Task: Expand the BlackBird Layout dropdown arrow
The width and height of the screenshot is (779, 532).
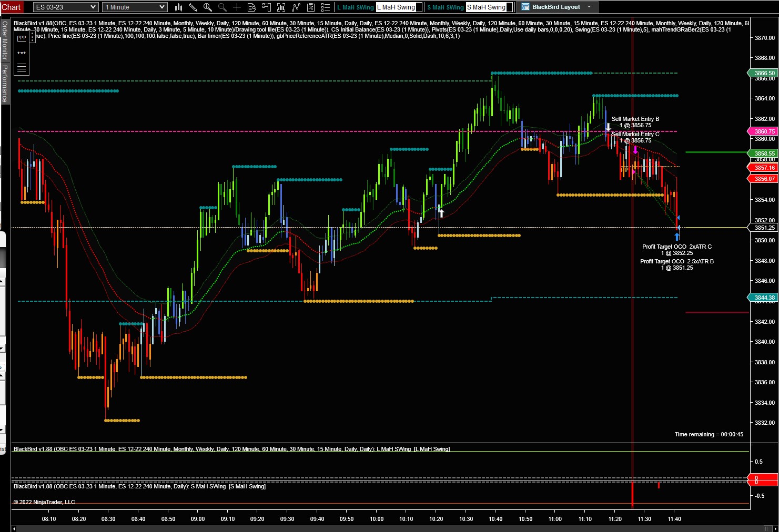Action: (x=589, y=7)
